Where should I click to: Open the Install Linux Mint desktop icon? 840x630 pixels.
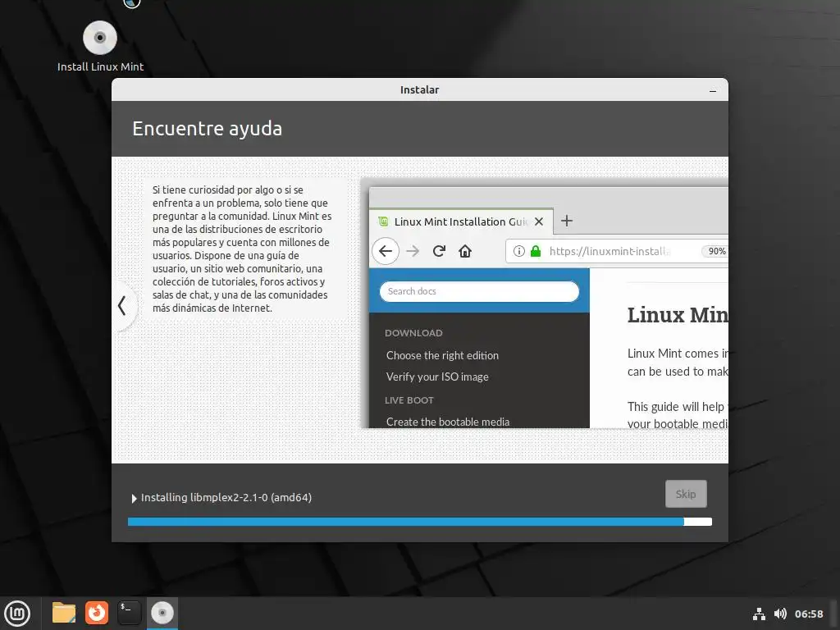click(100, 47)
